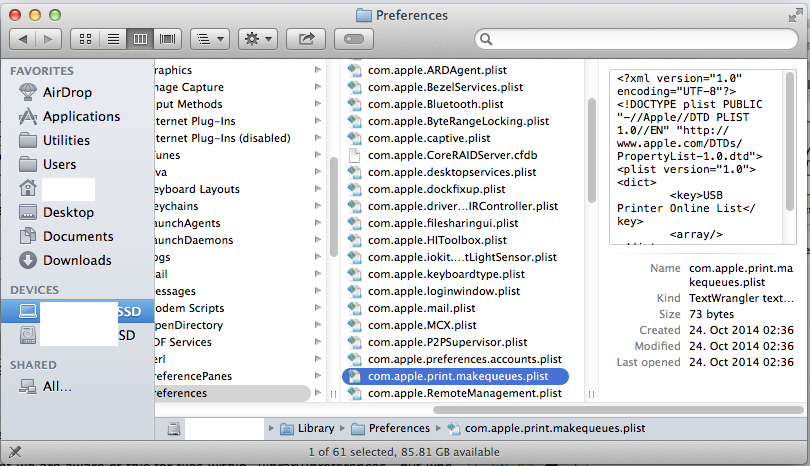Open All… under Shared
This screenshot has height=466, width=810.
pos(45,386)
